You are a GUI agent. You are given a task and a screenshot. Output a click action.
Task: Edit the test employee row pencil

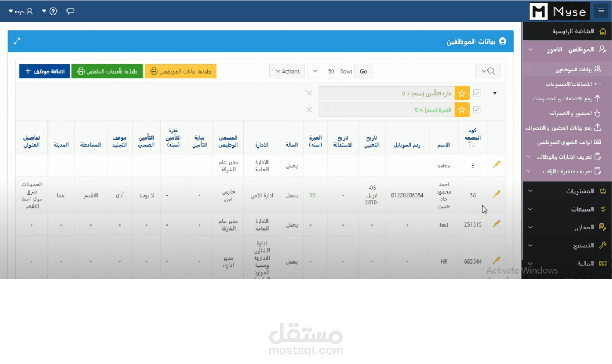pos(496,223)
